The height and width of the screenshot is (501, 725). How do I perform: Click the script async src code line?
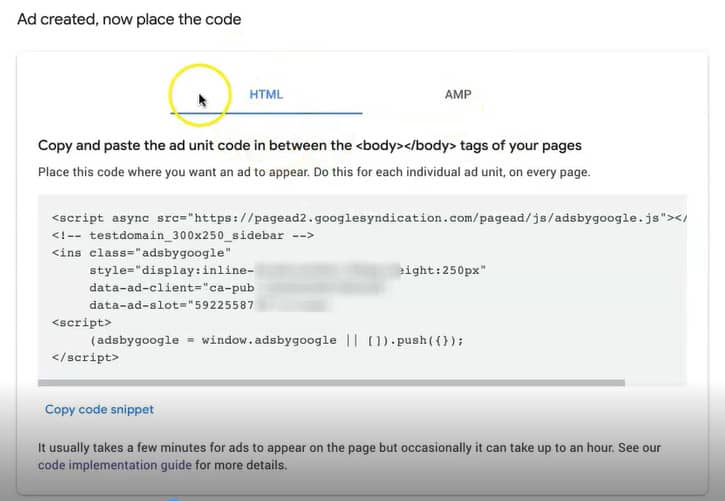pyautogui.click(x=369, y=218)
